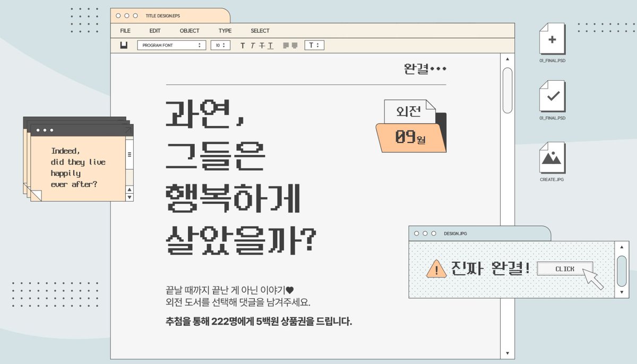Click expand arrow on the note window

(x=127, y=131)
